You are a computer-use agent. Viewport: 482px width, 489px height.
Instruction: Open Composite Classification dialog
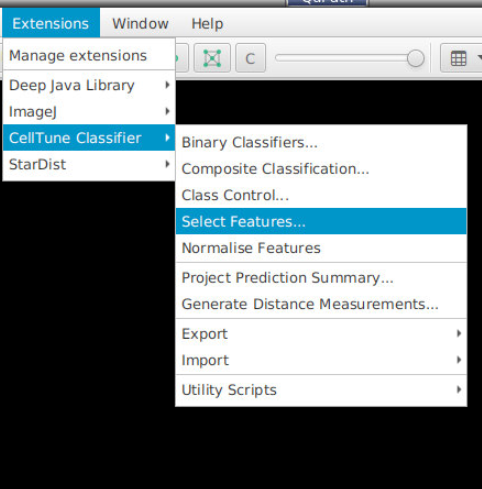(x=321, y=169)
